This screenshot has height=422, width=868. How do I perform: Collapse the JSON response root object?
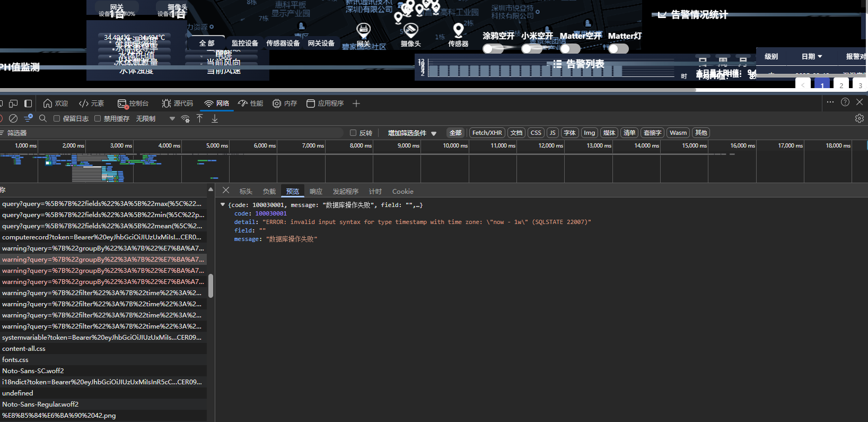point(223,204)
